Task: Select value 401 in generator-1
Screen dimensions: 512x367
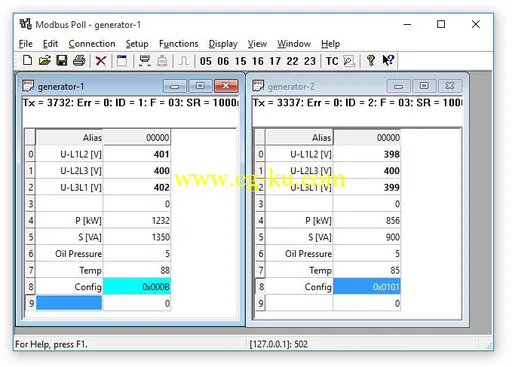Action: [x=137, y=154]
